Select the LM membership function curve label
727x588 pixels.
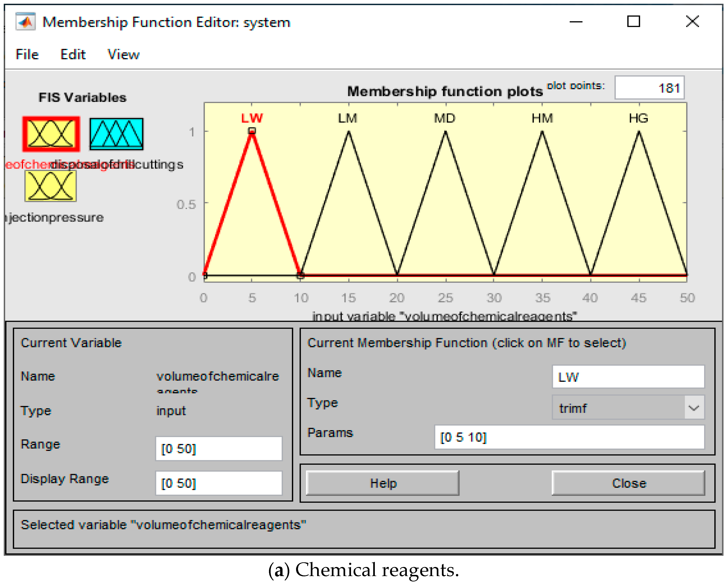pyautogui.click(x=347, y=118)
